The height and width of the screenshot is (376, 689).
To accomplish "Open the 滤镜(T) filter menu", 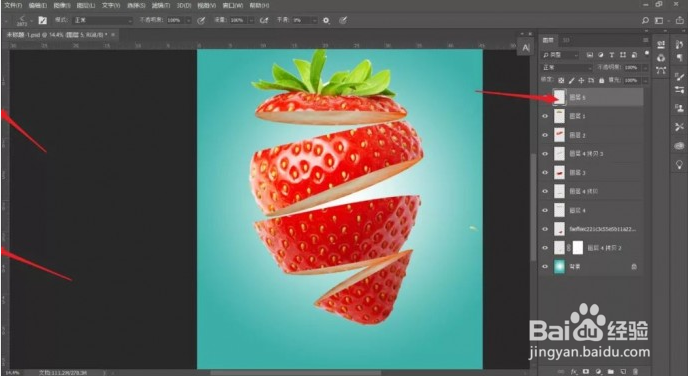I will point(160,6).
